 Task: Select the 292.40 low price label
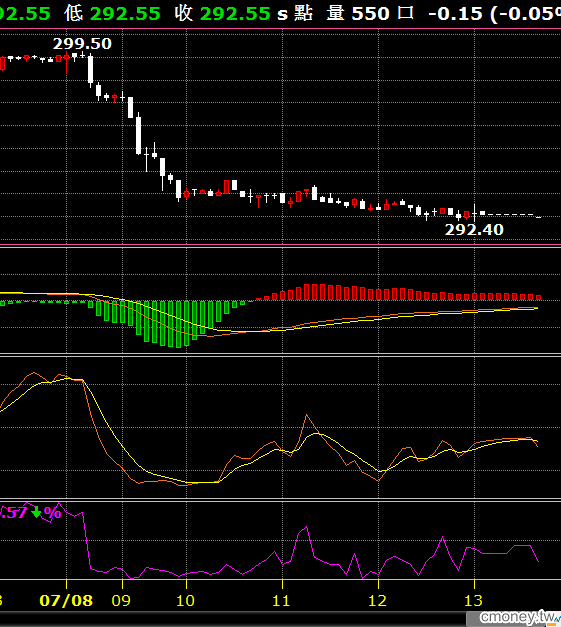pyautogui.click(x=474, y=230)
